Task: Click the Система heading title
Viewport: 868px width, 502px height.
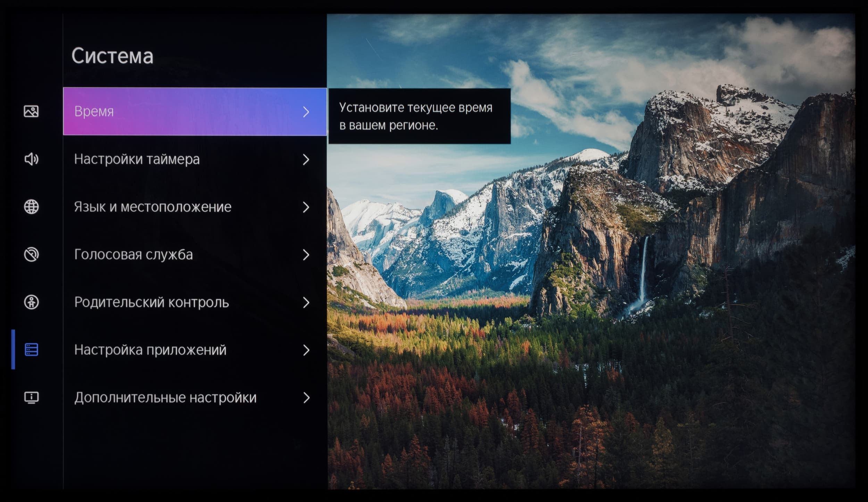Action: [112, 56]
